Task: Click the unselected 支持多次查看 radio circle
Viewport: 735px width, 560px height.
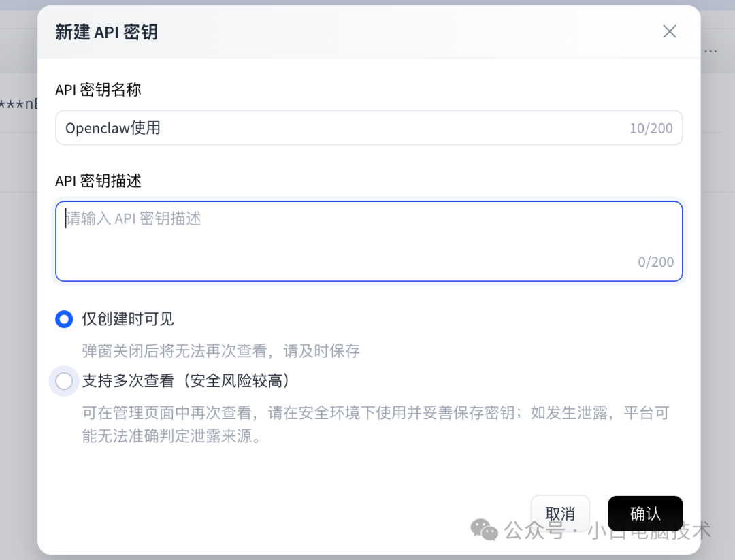Action: (63, 381)
